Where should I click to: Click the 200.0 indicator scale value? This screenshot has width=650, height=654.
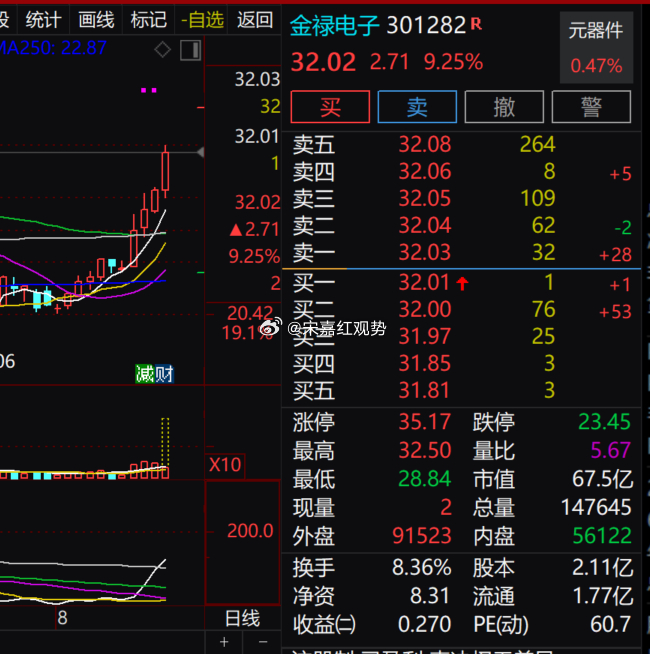click(250, 531)
